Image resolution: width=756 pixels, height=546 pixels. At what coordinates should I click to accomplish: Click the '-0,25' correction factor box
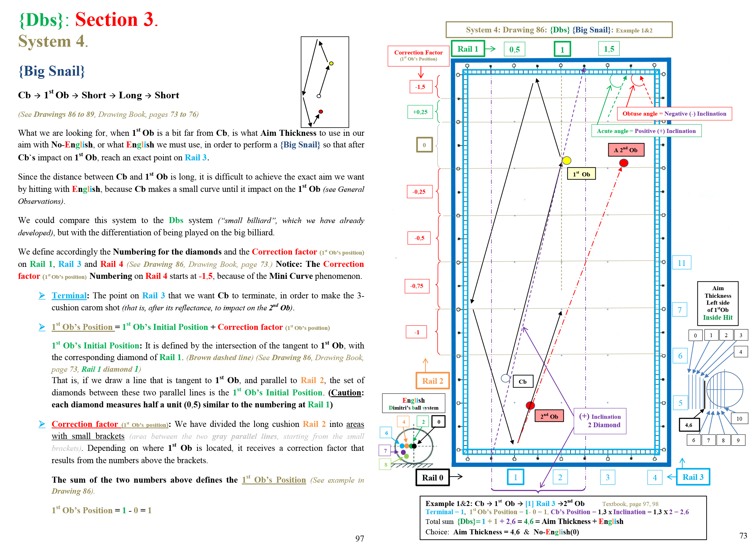coord(420,192)
